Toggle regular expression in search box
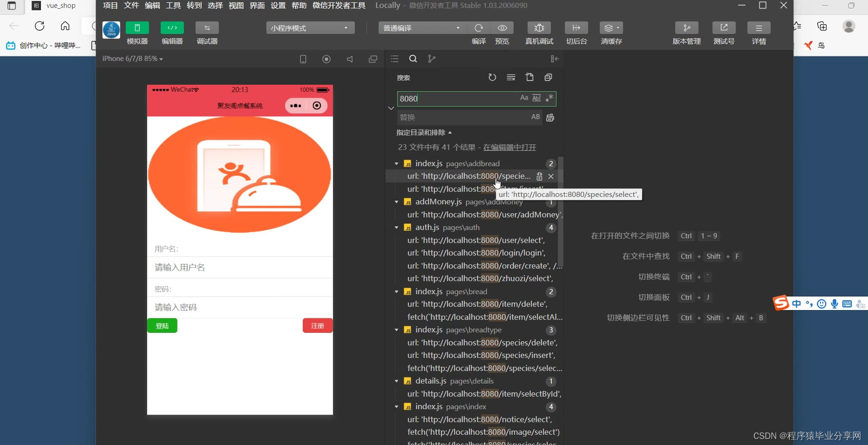The image size is (868, 445). pos(549,98)
